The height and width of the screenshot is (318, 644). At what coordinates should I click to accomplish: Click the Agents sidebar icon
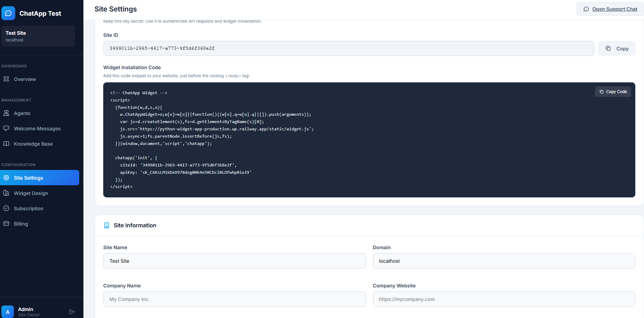point(7,113)
